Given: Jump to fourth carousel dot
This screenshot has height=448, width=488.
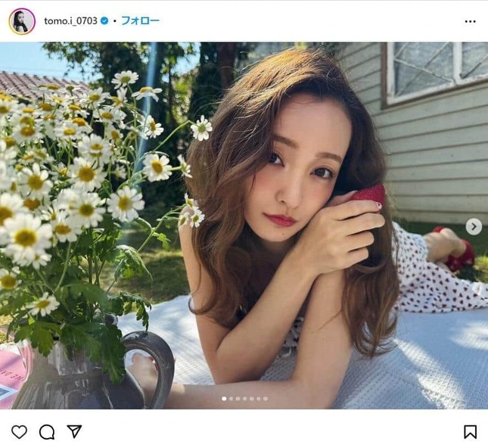Looking at the screenshot, I should pos(244,399).
